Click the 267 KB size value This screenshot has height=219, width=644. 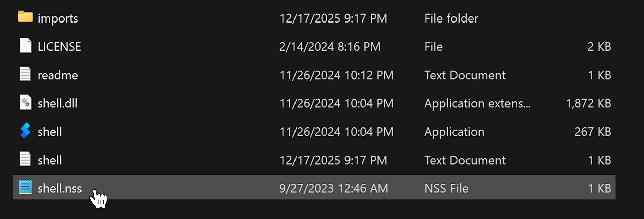[x=593, y=132]
